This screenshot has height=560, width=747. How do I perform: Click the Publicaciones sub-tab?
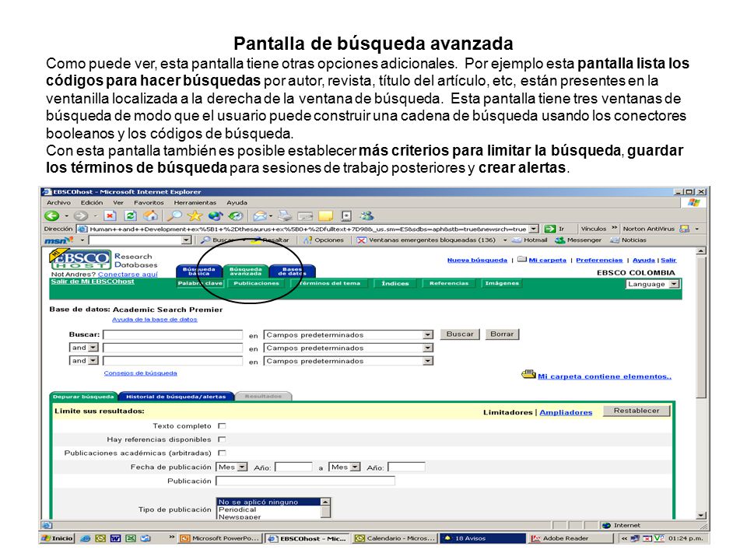coord(256,283)
